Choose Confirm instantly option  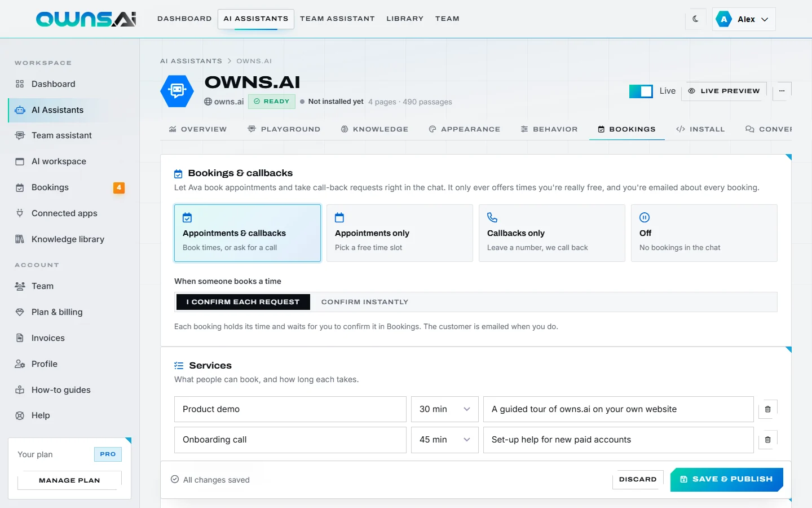(x=365, y=302)
